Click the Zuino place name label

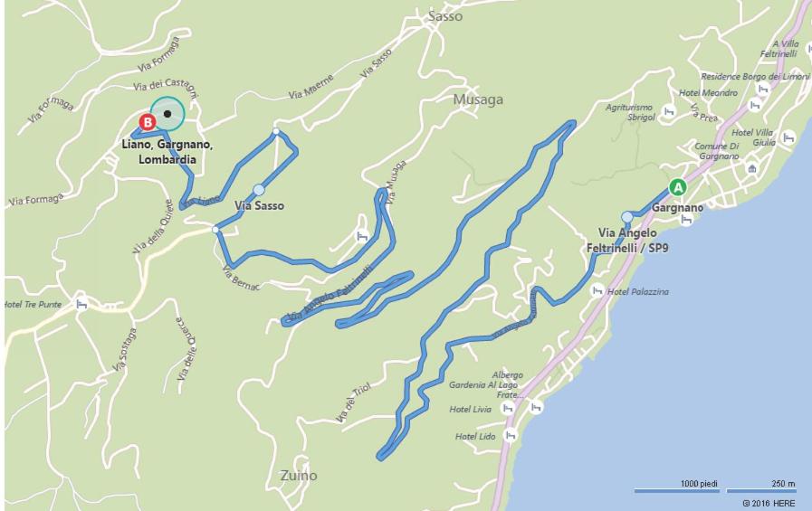[299, 476]
